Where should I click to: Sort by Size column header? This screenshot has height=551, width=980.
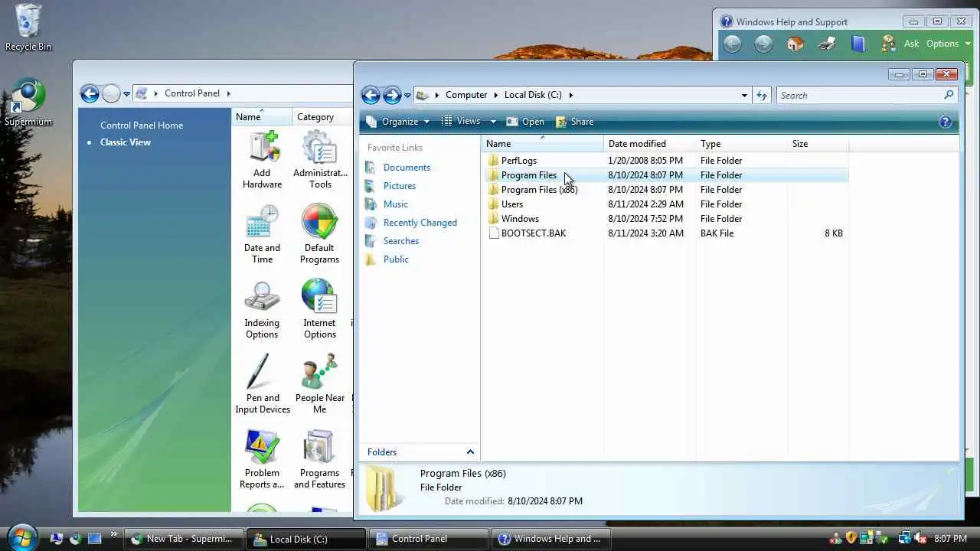tap(818, 144)
